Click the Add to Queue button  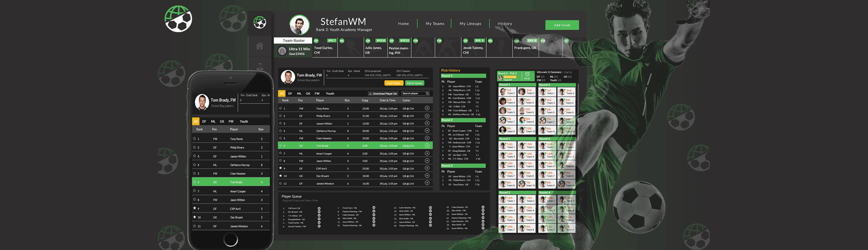[414, 83]
